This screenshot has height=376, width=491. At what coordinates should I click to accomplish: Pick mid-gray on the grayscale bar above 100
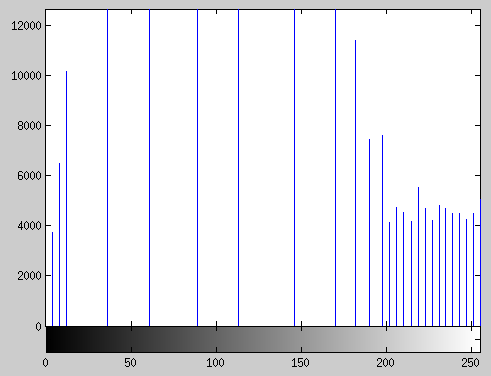pyautogui.click(x=216, y=339)
